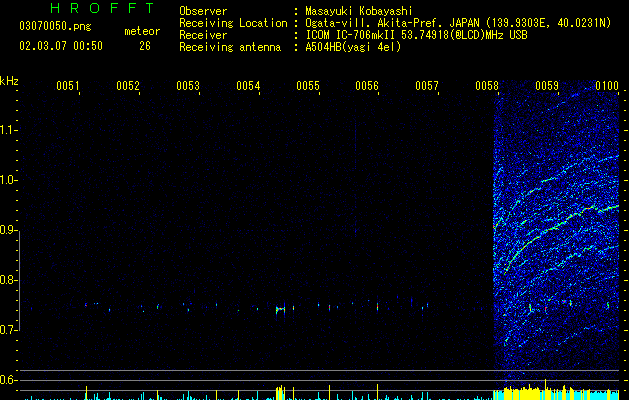
Task: Click time marker 0055
Action: tap(308, 86)
